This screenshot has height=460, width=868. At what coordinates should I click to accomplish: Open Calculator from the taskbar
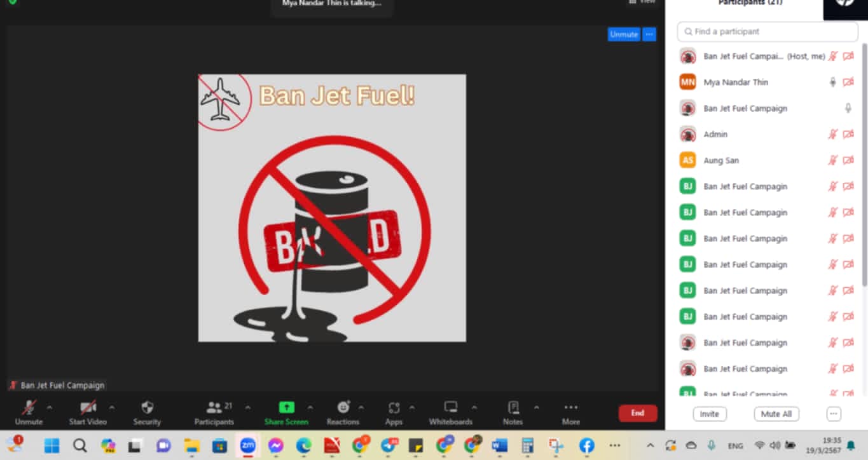(527, 445)
